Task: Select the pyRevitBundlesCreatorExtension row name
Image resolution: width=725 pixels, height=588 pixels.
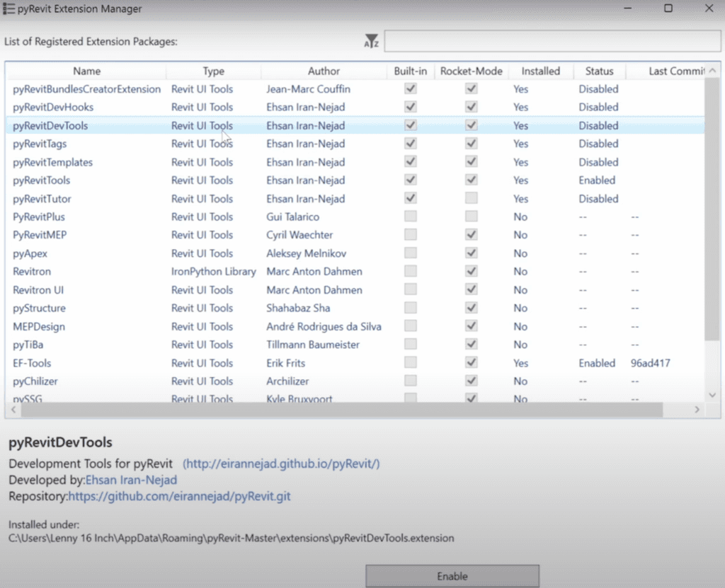Action: (86, 88)
